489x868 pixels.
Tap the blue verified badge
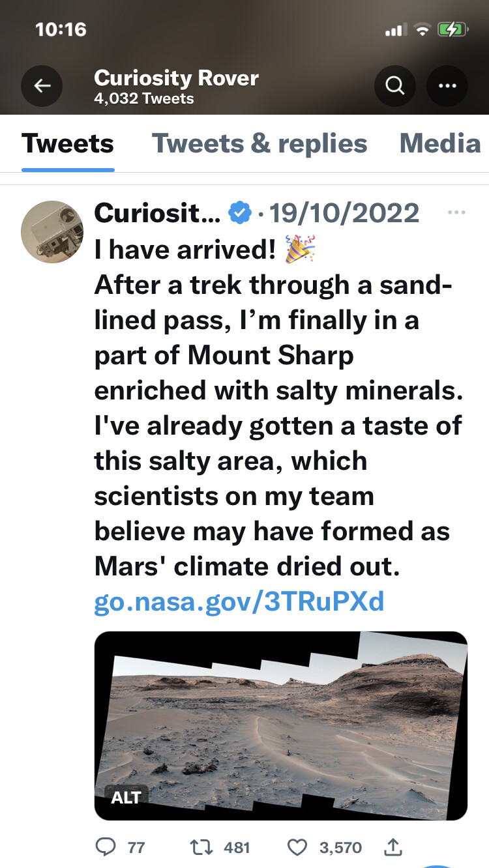point(240,212)
